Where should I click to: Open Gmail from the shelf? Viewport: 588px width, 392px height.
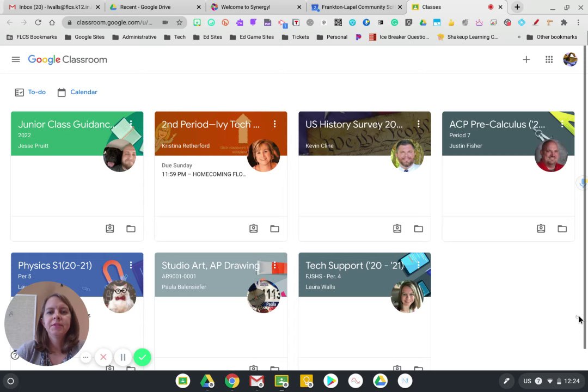tap(256, 381)
